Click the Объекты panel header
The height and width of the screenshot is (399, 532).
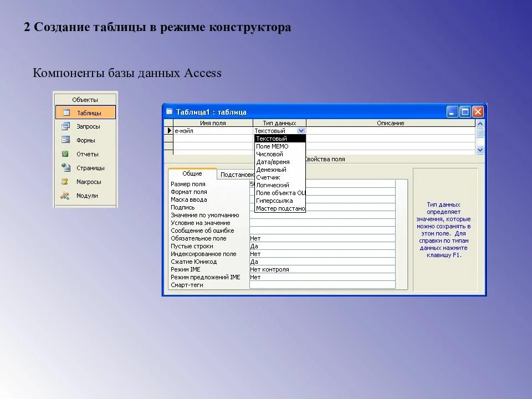85,100
